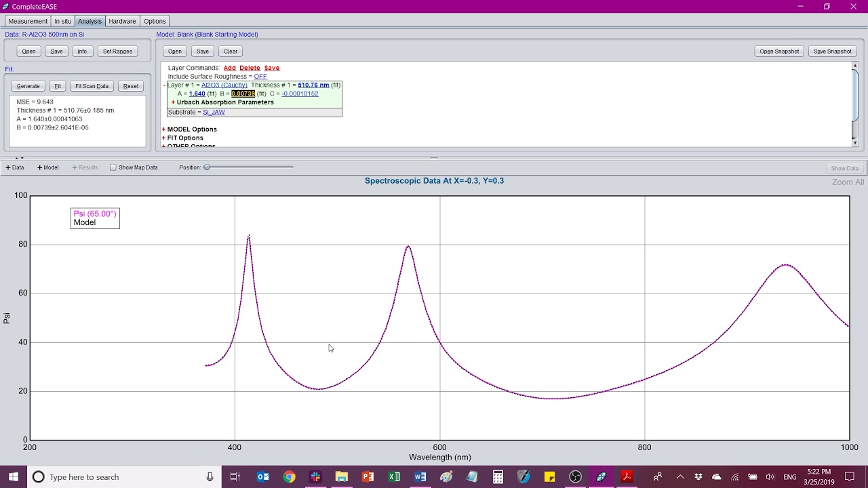Clear the current model
868x488 pixels.
[x=231, y=52]
